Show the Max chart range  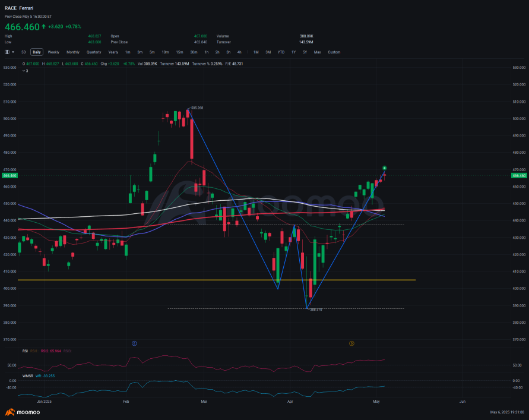pos(318,52)
